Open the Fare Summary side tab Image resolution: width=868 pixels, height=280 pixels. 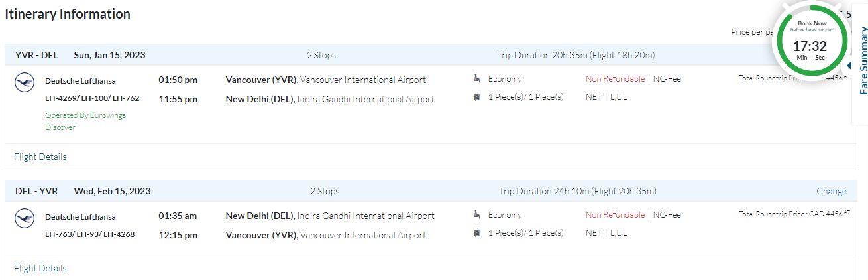click(862, 61)
